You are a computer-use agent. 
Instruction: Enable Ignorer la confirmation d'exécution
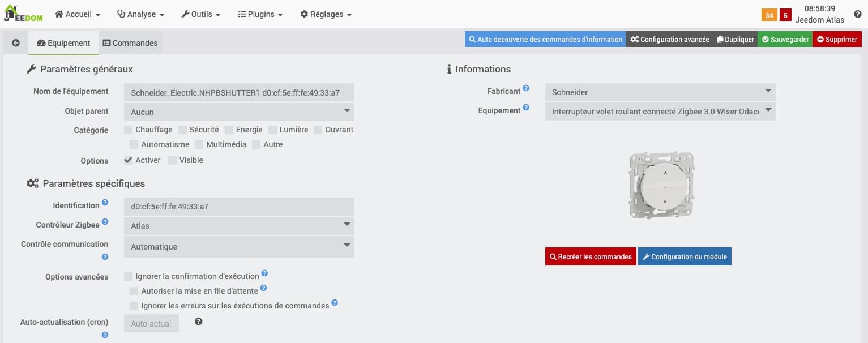pos(129,277)
